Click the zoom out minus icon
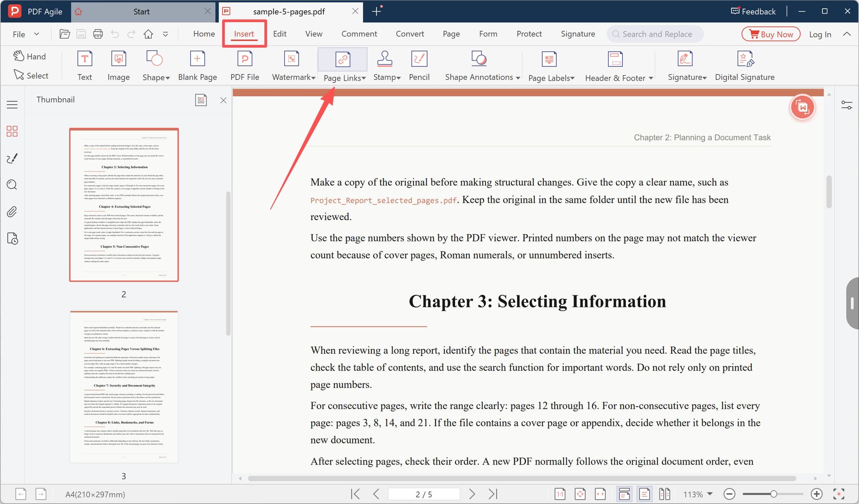859x504 pixels. click(x=729, y=494)
